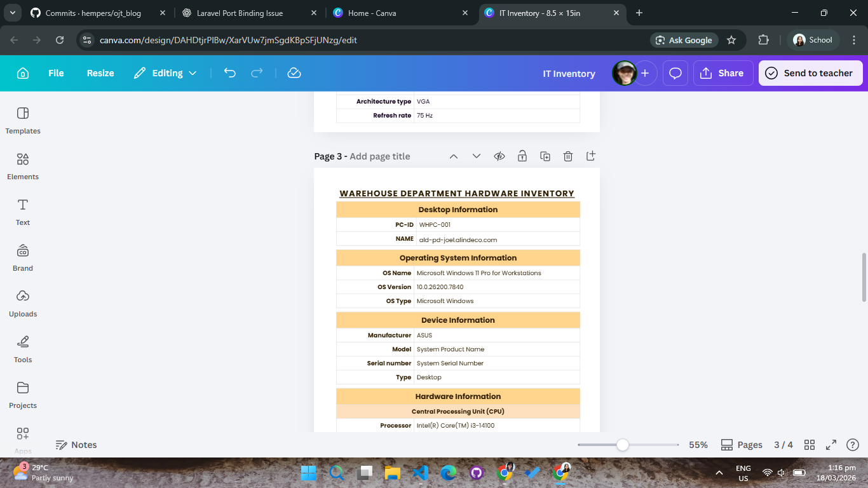Viewport: 868px width, 488px height.
Task: Duplicate Page 3 using the copy icon
Action: tap(545, 156)
